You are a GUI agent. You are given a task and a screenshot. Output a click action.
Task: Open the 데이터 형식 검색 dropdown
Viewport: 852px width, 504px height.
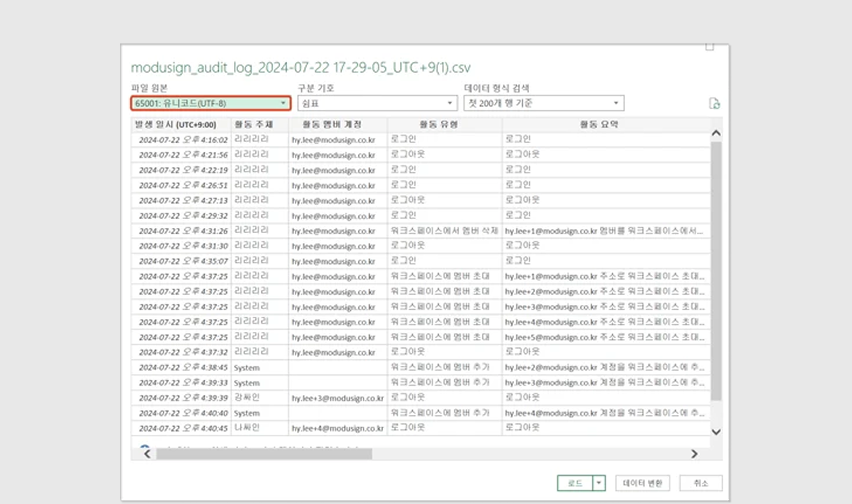tap(543, 103)
